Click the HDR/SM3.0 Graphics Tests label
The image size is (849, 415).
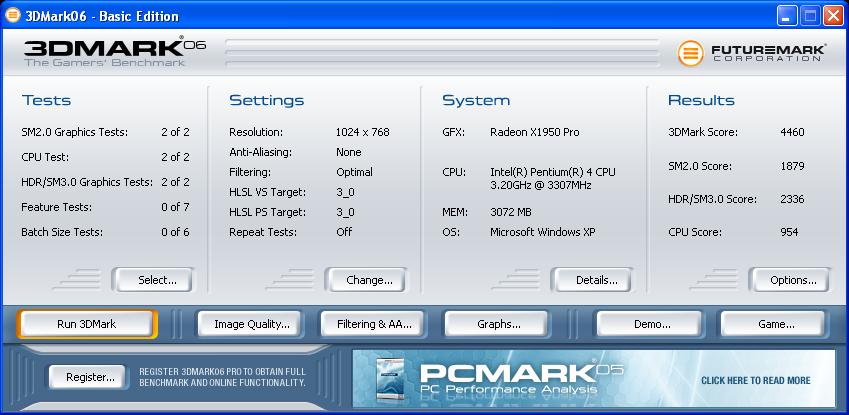coord(87,182)
